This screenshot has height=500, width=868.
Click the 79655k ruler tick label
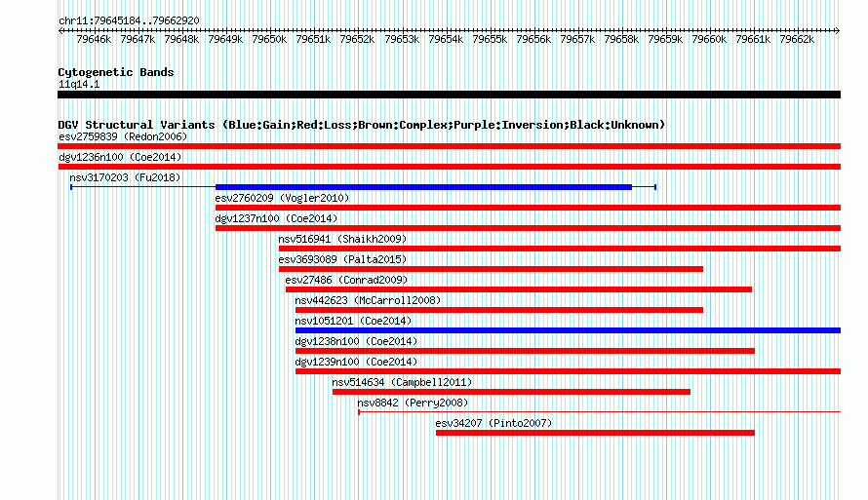click(490, 39)
